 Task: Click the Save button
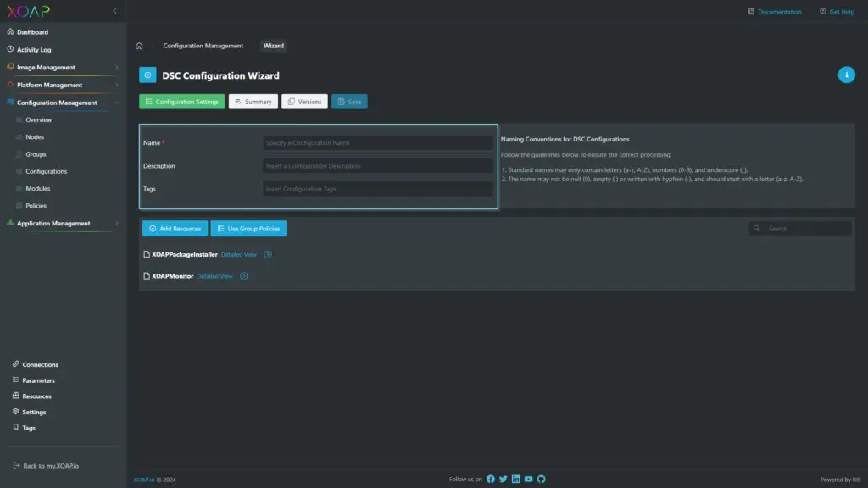(x=349, y=102)
